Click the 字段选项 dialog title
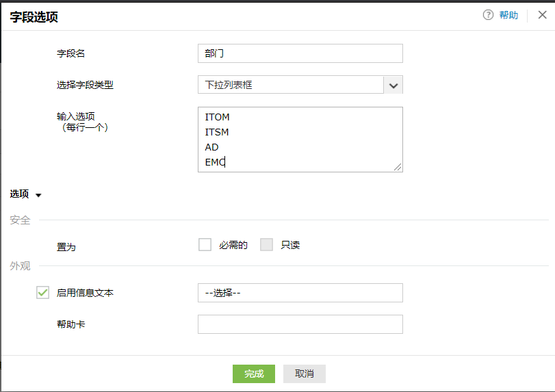 pos(34,17)
